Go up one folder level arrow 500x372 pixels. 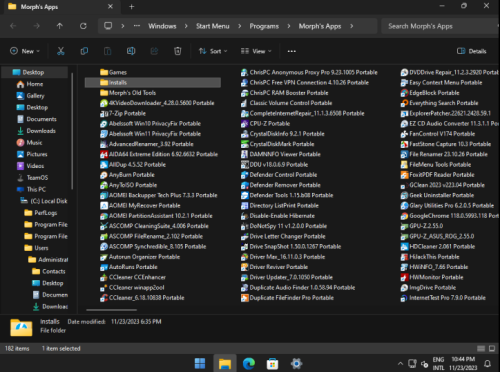coord(60,26)
